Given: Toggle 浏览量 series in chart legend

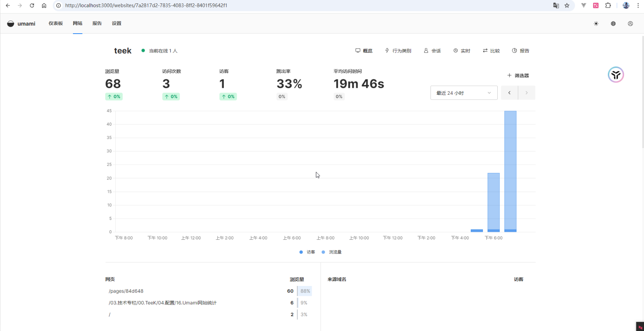Looking at the screenshot, I should 332,252.
